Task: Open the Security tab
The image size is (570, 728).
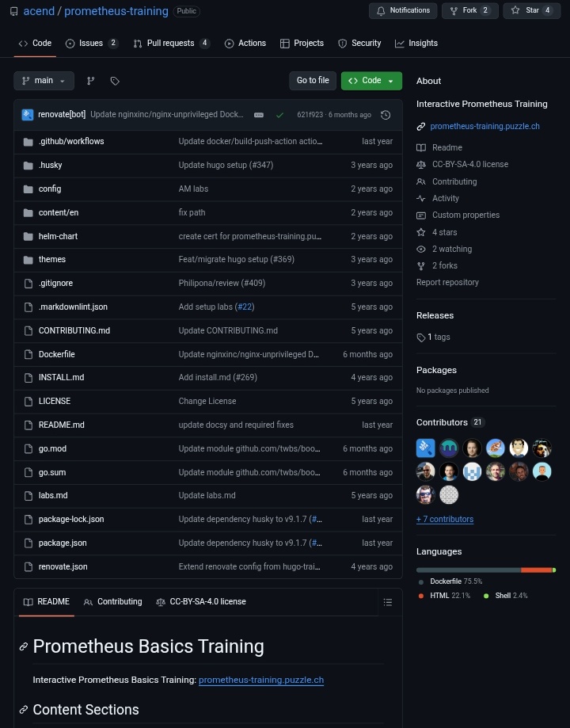Action: click(359, 44)
